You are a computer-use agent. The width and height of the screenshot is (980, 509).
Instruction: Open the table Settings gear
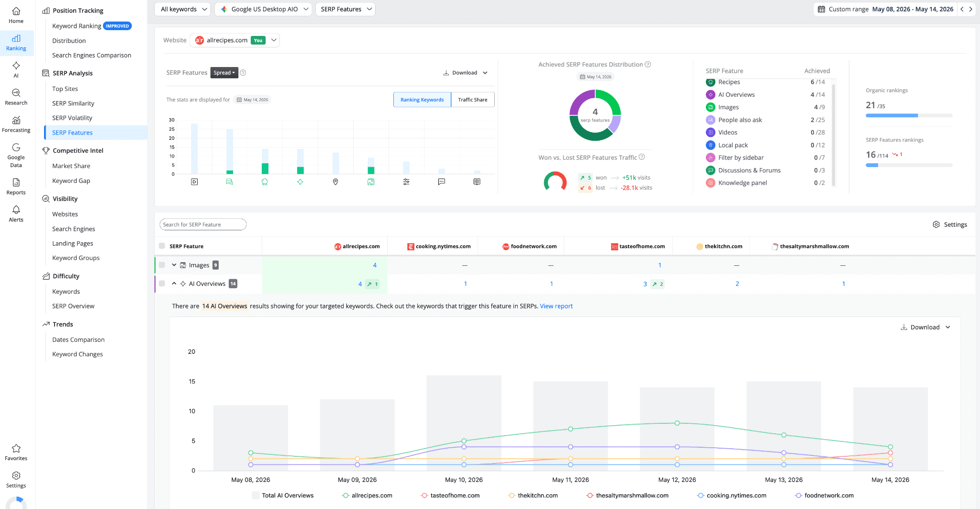coord(950,225)
